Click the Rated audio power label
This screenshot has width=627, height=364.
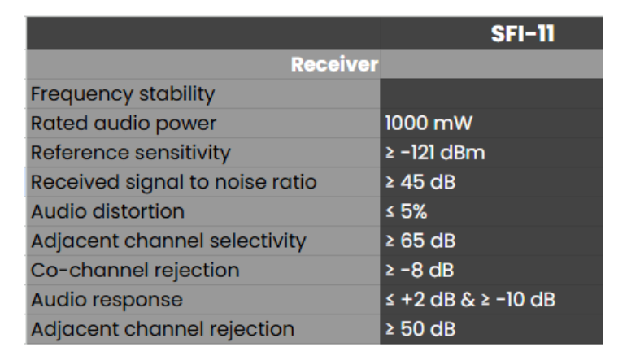[x=124, y=123]
